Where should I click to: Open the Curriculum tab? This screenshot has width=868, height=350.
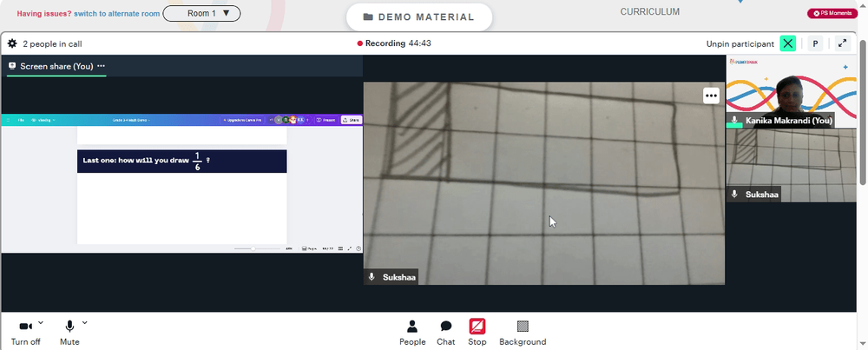[x=649, y=11]
